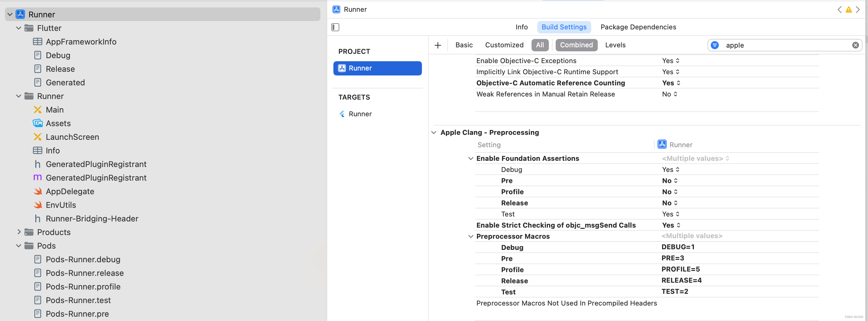Edit the DEBUG=1 macro value
Viewport: 868px width, 321px height.
[678, 247]
